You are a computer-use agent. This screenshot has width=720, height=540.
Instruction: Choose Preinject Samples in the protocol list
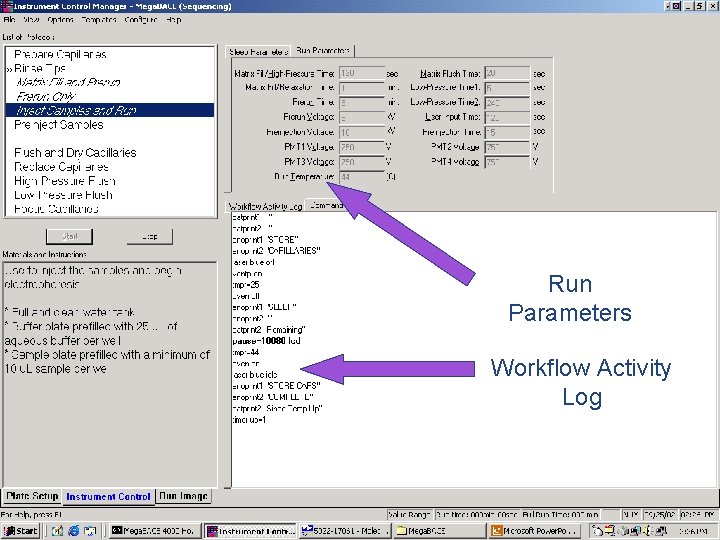pos(59,124)
